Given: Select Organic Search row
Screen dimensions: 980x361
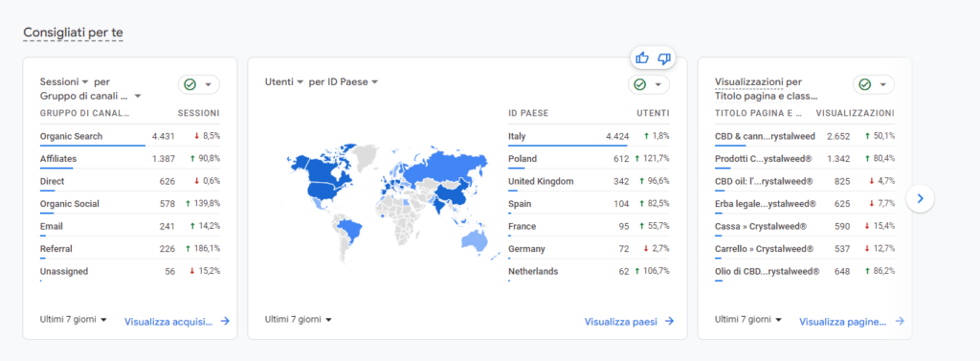Looking at the screenshot, I should tap(130, 136).
